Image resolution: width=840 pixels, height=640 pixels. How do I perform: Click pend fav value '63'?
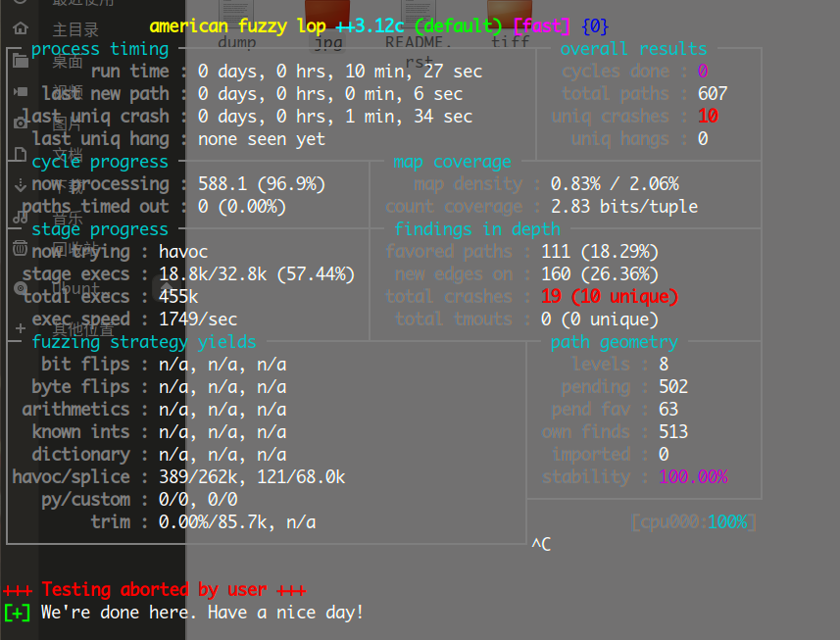pos(668,409)
